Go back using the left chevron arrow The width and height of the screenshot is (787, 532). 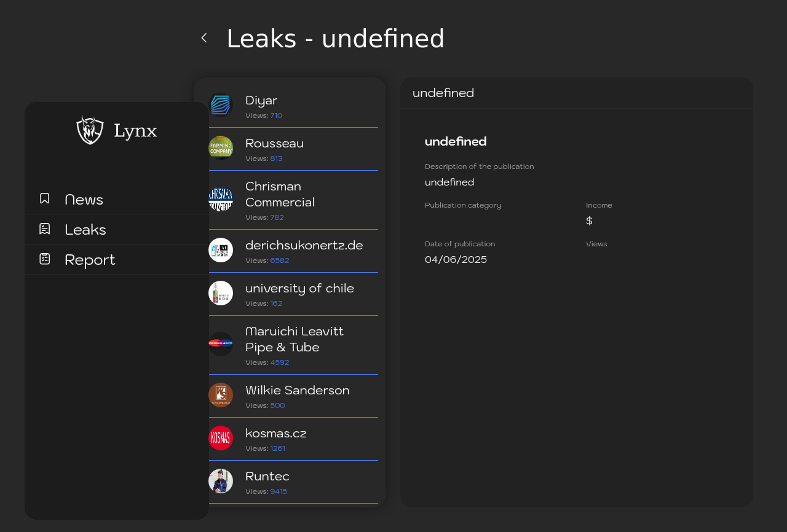coord(204,38)
